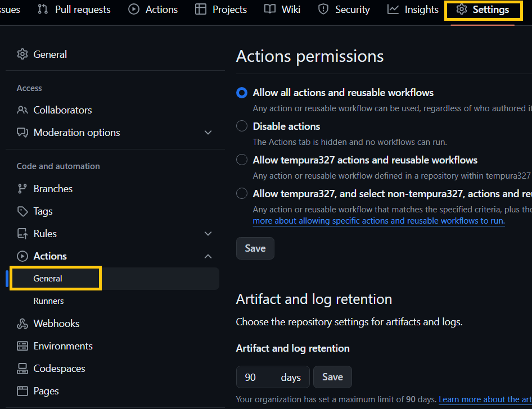Click the Security shield icon

click(323, 9)
